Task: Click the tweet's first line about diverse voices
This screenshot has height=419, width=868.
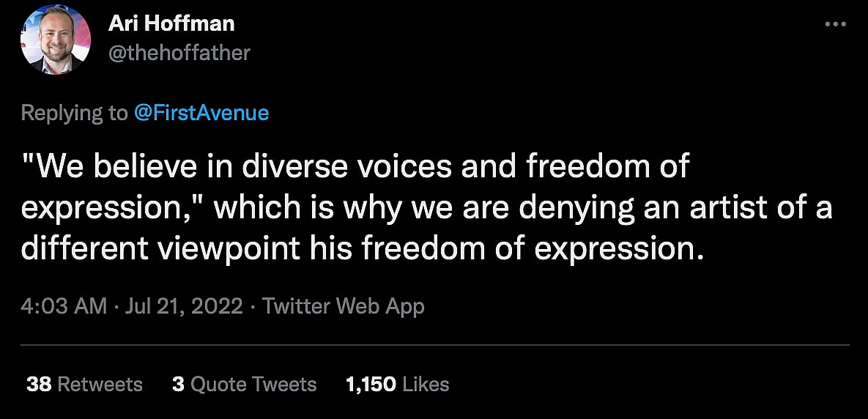Action: click(355, 167)
